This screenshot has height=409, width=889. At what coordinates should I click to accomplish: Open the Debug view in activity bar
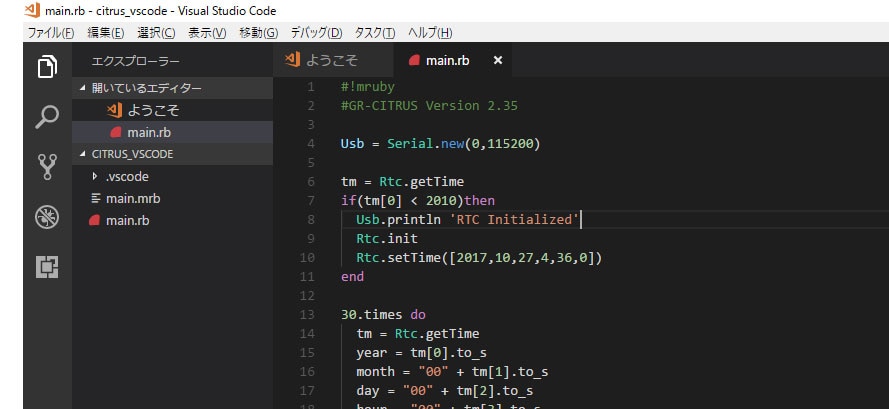48,217
